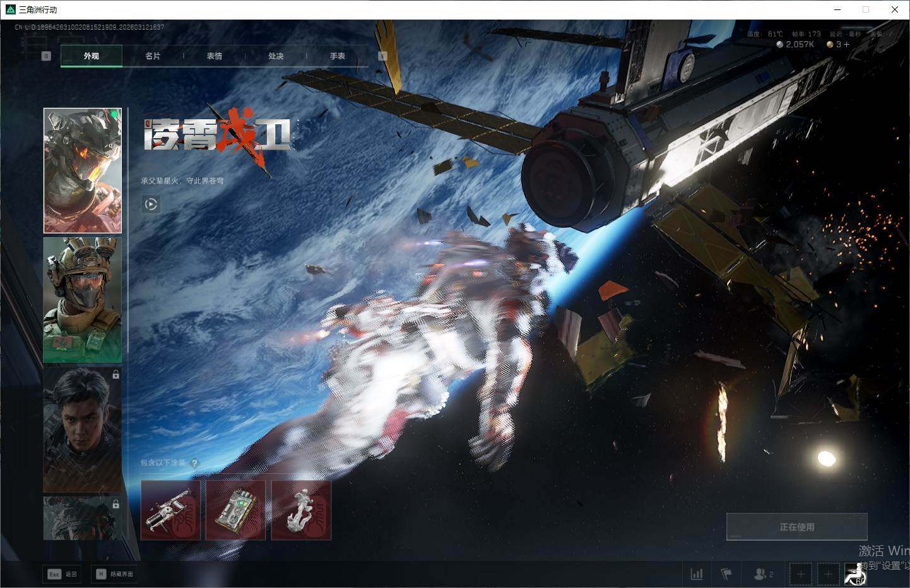The width and height of the screenshot is (910, 588).
Task: Click the silver currency coin icon
Action: [780, 44]
